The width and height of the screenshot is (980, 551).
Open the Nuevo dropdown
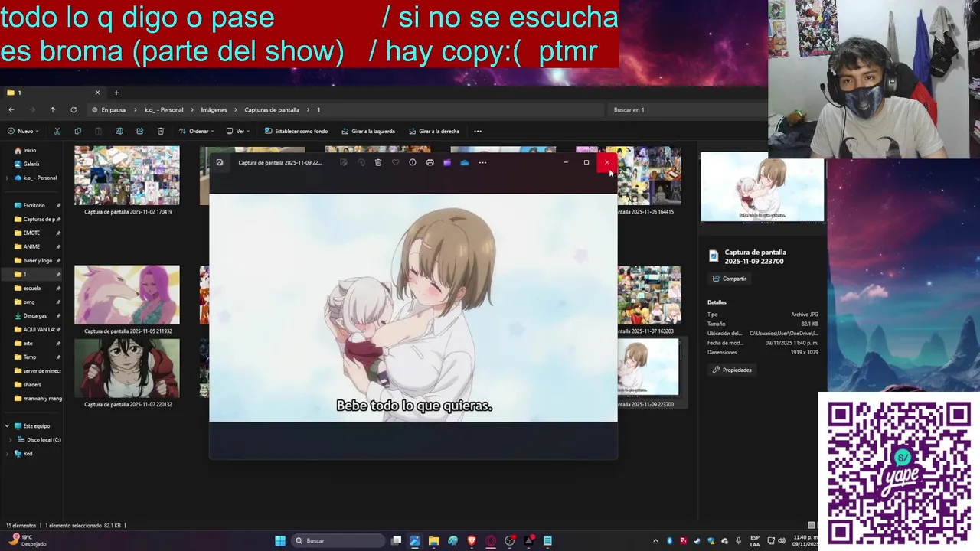point(23,131)
